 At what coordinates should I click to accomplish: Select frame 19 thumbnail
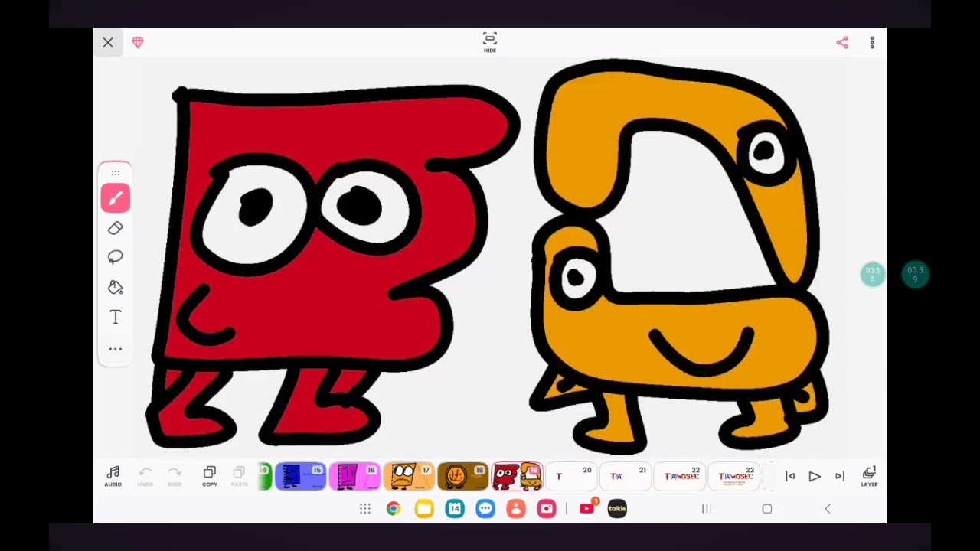click(x=517, y=476)
